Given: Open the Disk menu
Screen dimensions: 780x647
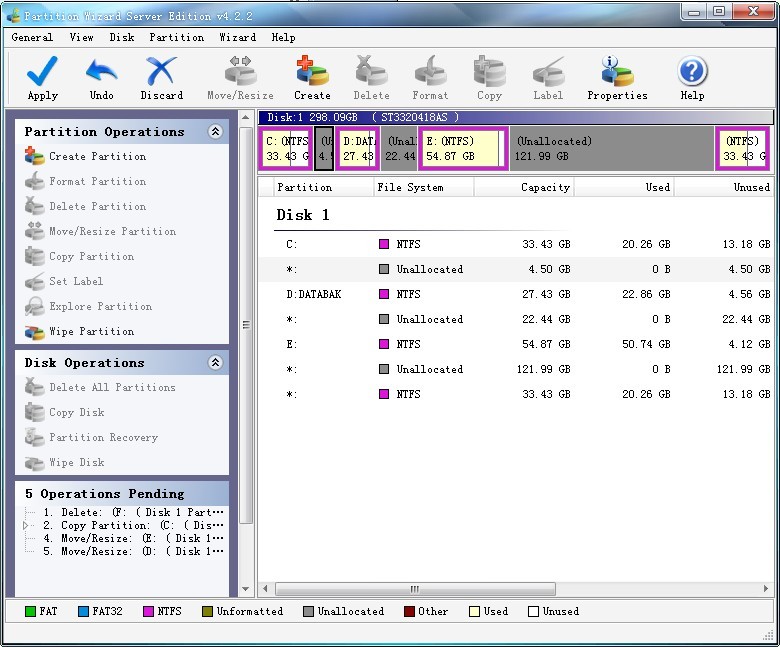Looking at the screenshot, I should (x=122, y=37).
